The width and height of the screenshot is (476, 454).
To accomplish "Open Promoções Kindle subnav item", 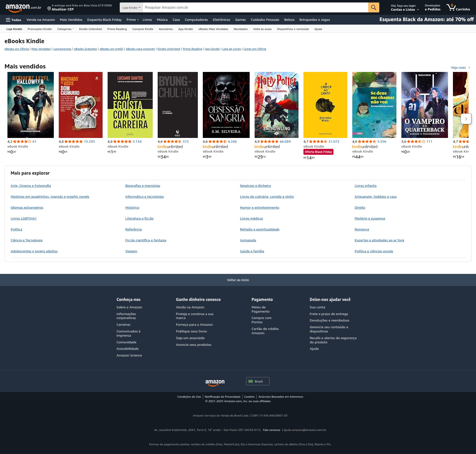I will (40, 29).
